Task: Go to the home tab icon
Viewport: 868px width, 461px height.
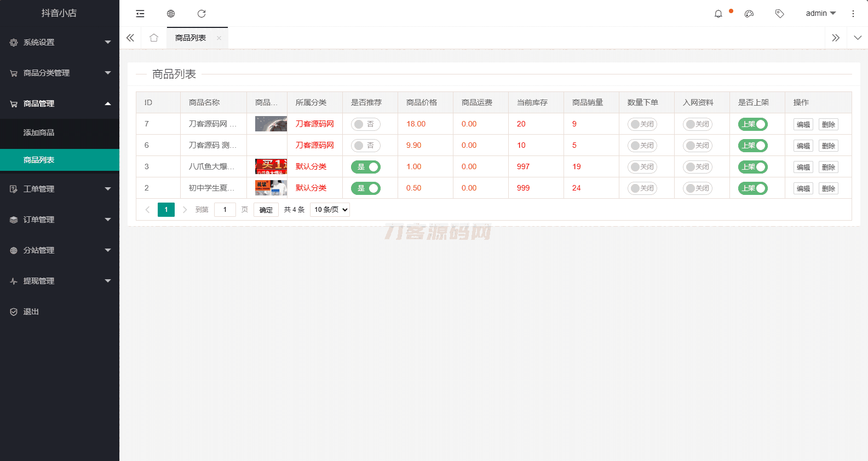Action: tap(154, 38)
